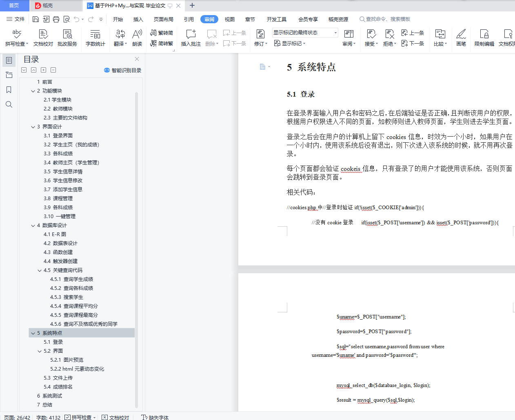
Task: Toggle the select-all checkbox in 目录 panel
Action: pyautogui.click(x=24, y=70)
